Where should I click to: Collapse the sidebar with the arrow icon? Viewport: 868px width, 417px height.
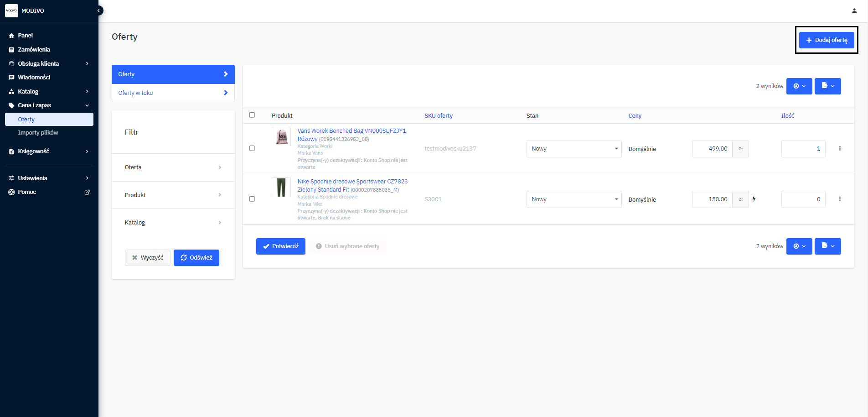[x=98, y=10]
